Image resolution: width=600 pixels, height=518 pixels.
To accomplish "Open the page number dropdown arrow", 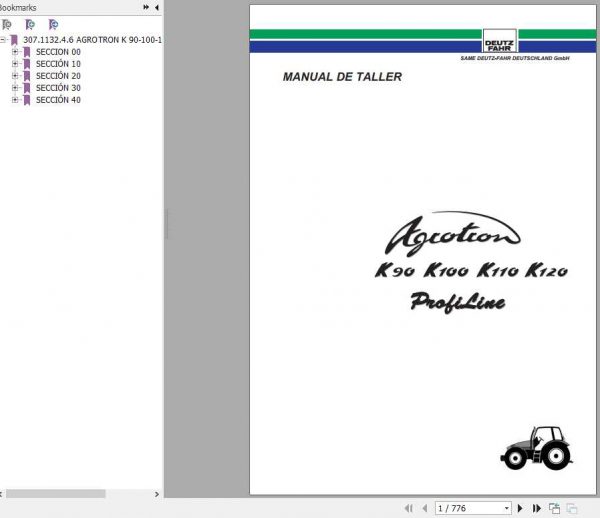I will (506, 508).
